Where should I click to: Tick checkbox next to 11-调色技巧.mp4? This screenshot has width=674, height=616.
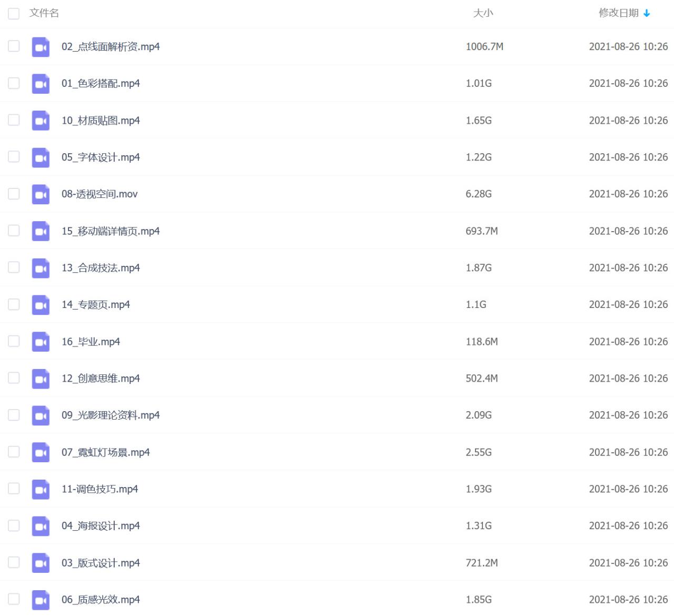pyautogui.click(x=14, y=489)
